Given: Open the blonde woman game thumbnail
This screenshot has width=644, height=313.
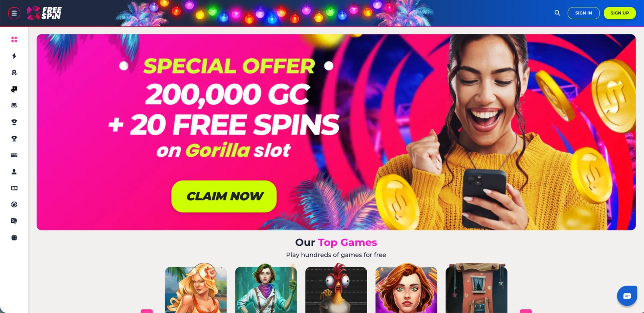Looking at the screenshot, I should pos(196,288).
